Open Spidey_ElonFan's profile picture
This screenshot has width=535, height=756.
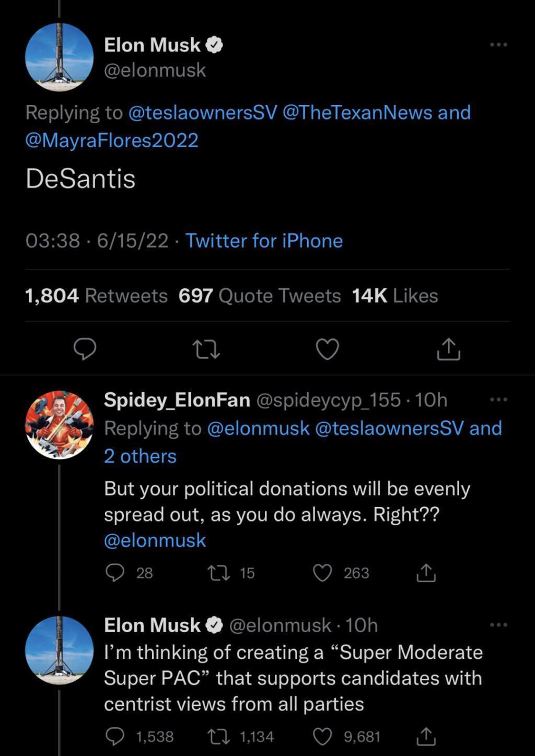point(60,424)
